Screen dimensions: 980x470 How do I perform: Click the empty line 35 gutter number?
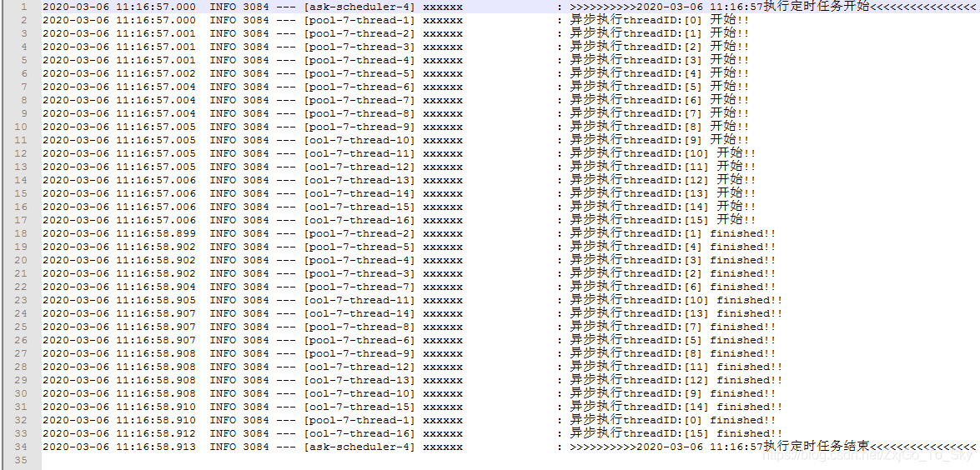[21, 460]
